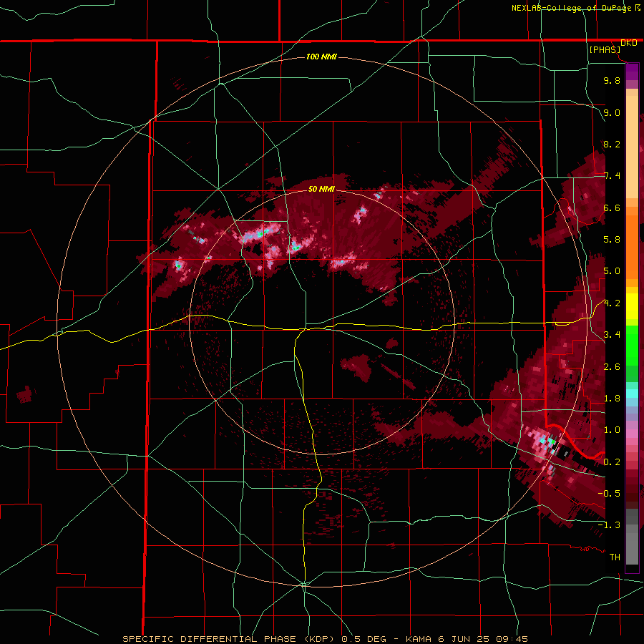The height and width of the screenshot is (644, 644).
Task: Pick the orange band in the color scale
Action: (632, 246)
